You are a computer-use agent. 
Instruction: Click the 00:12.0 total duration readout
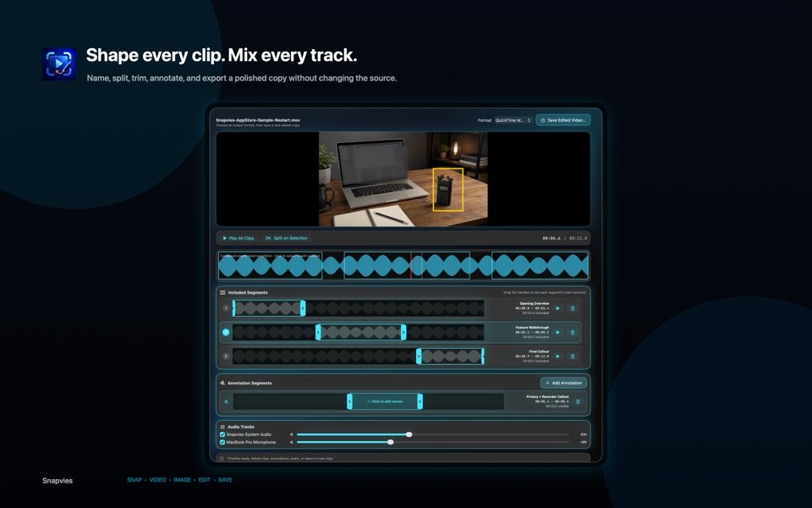pos(578,239)
